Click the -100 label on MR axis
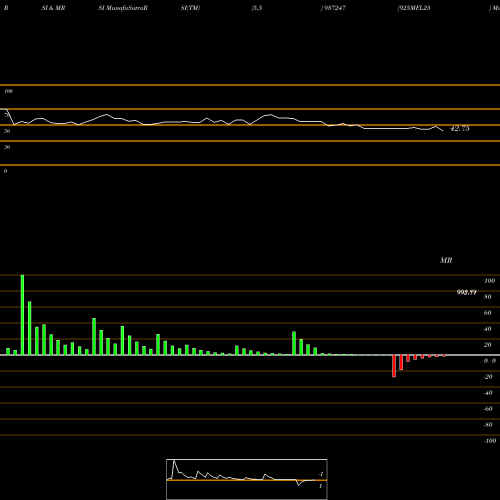The height and width of the screenshot is (500, 500). [x=490, y=441]
